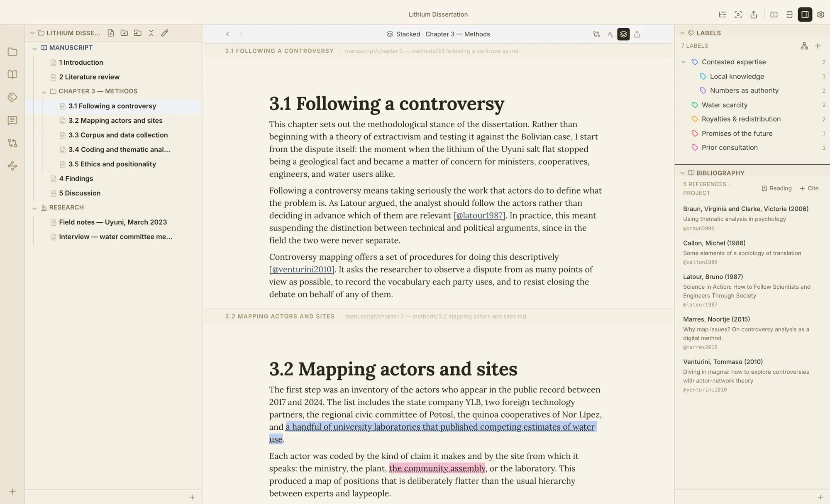Collapse the Manuscript section chevron
This screenshot has height=504, width=830.
34,48
